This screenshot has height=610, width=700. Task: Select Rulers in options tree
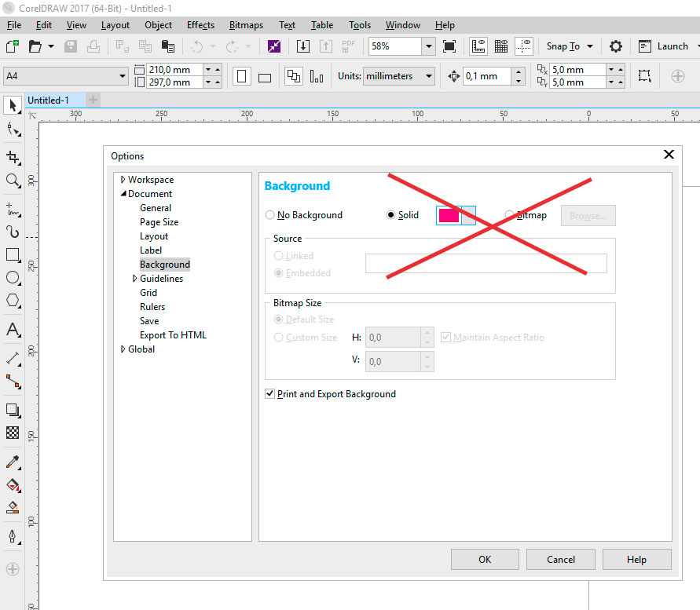[x=152, y=306]
